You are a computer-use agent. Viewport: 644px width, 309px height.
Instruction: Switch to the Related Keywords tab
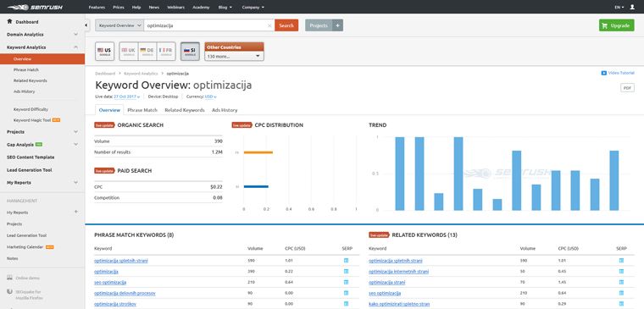click(185, 110)
